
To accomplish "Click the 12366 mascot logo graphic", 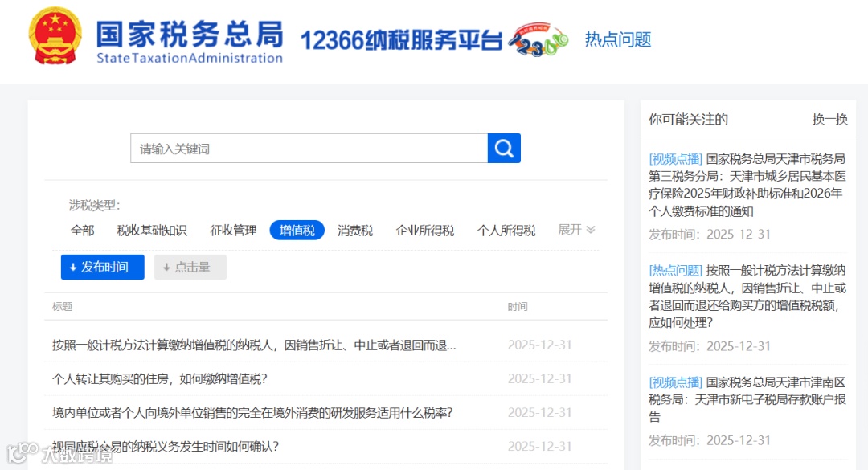I will click(538, 40).
